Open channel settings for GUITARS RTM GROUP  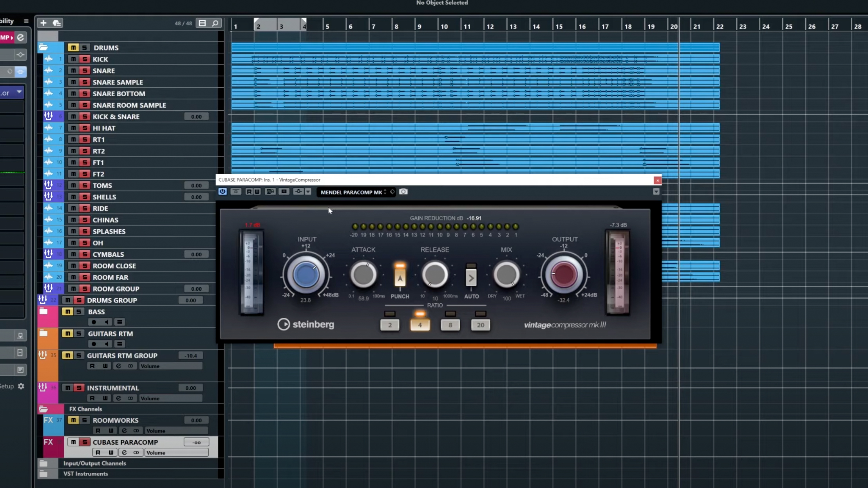pos(118,365)
